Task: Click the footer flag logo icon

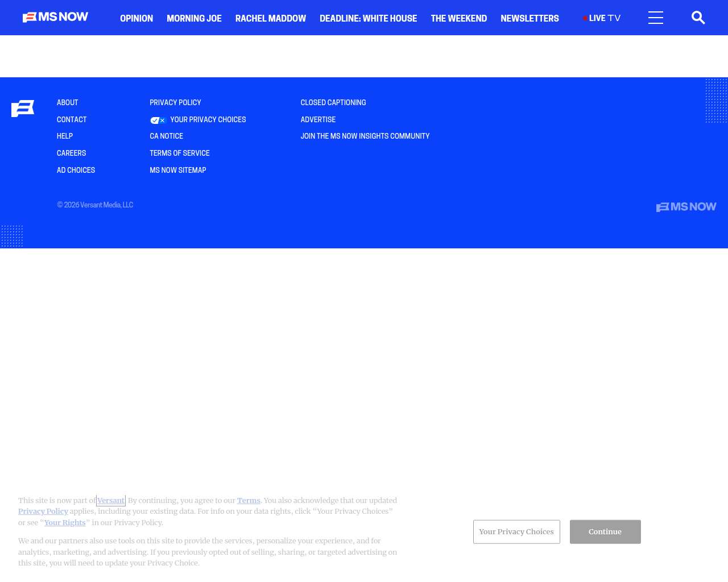Action: pyautogui.click(x=23, y=108)
